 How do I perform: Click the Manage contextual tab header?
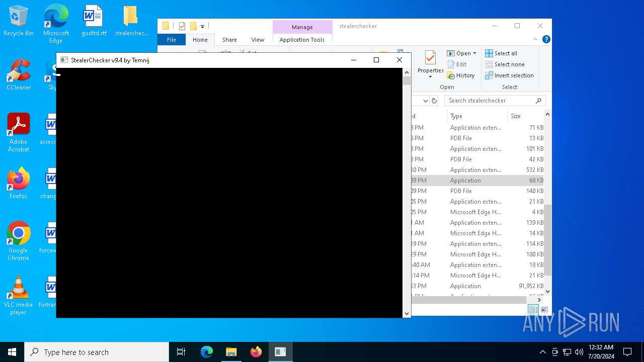(x=302, y=27)
